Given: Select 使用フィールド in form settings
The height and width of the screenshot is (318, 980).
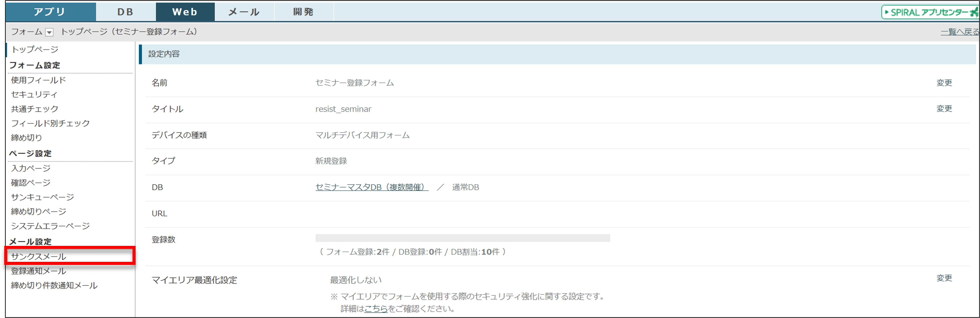Looking at the screenshot, I should point(38,80).
